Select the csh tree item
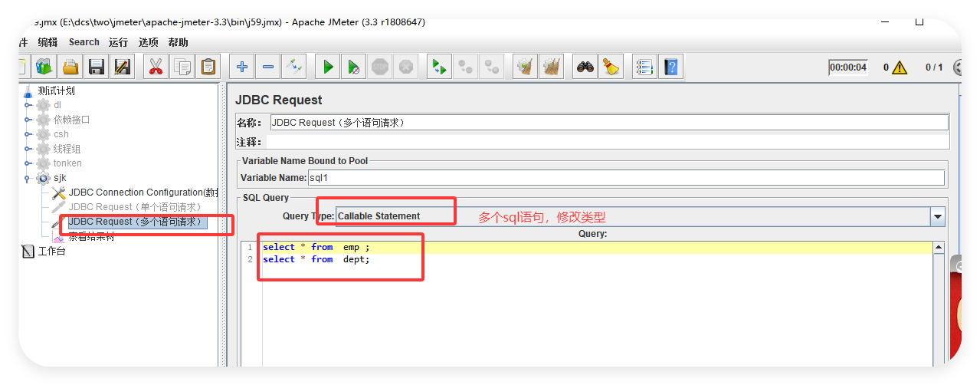The image size is (980, 385). [x=61, y=134]
